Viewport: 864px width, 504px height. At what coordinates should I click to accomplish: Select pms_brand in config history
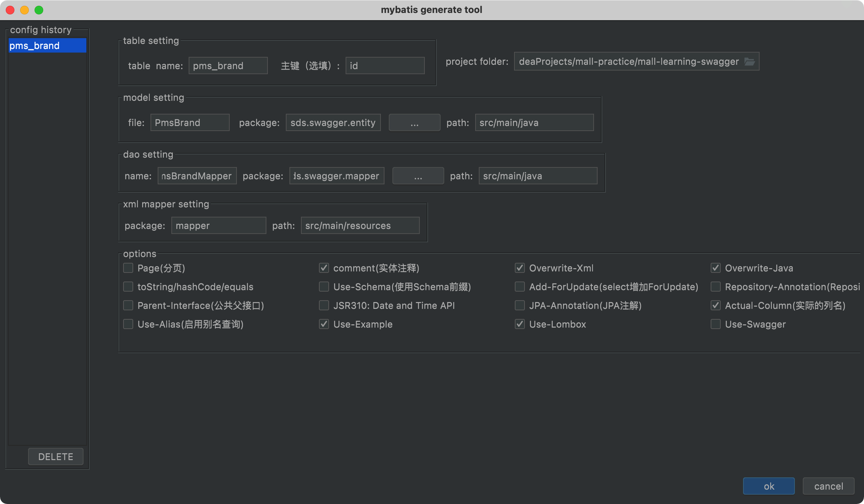pos(47,46)
